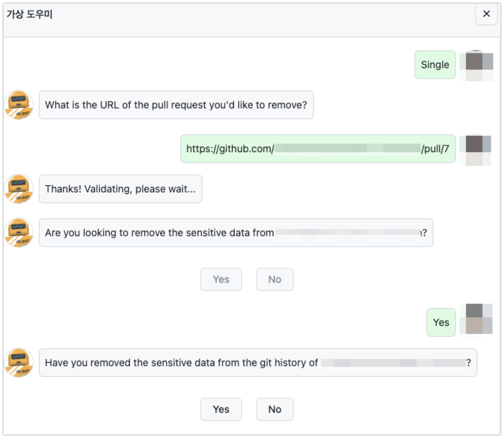Click the "Thanks! Validating, please wait" message
The height and width of the screenshot is (438, 504).
tap(120, 189)
